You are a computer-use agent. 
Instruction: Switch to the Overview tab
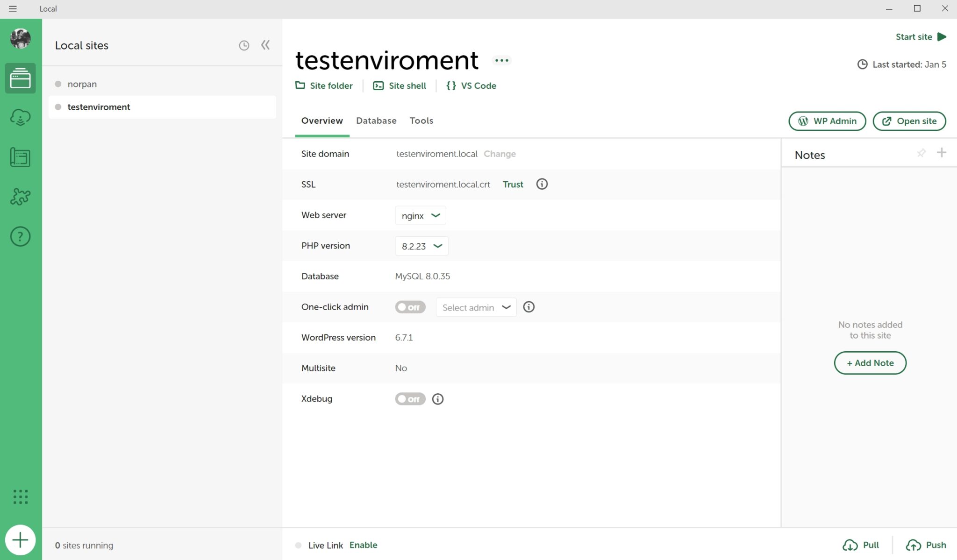(322, 121)
